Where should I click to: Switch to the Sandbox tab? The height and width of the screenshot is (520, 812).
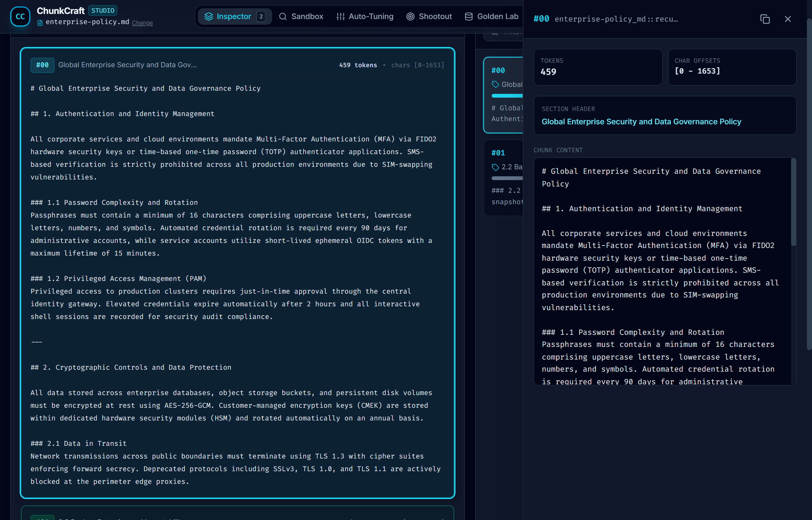click(x=301, y=16)
